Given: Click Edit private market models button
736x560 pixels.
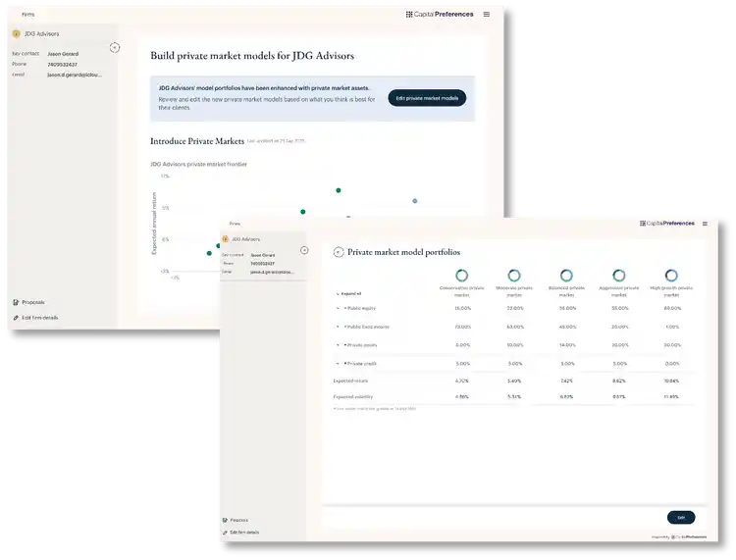Looking at the screenshot, I should coord(427,98).
